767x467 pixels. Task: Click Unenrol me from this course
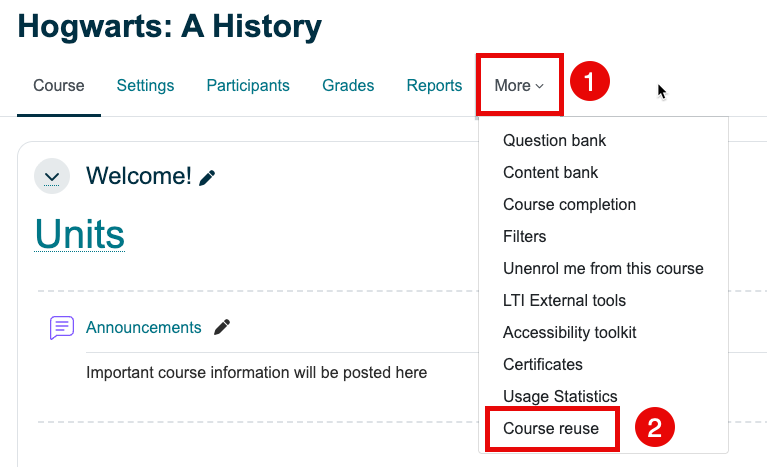[603, 269]
